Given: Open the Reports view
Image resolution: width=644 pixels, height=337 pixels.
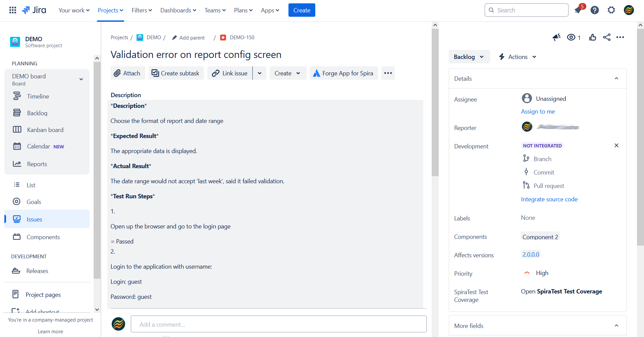Looking at the screenshot, I should point(37,164).
